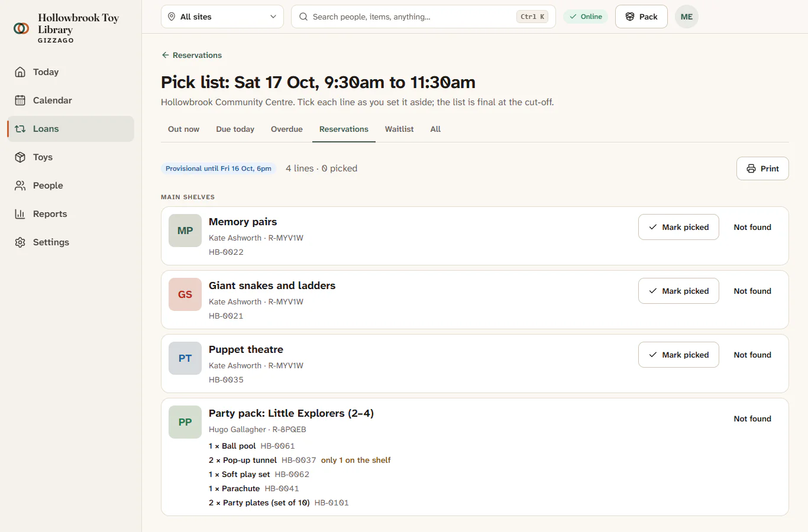808x532 pixels.
Task: Click Hugo Gallagher · R-8PQEB reservation text
Action: 257,429
